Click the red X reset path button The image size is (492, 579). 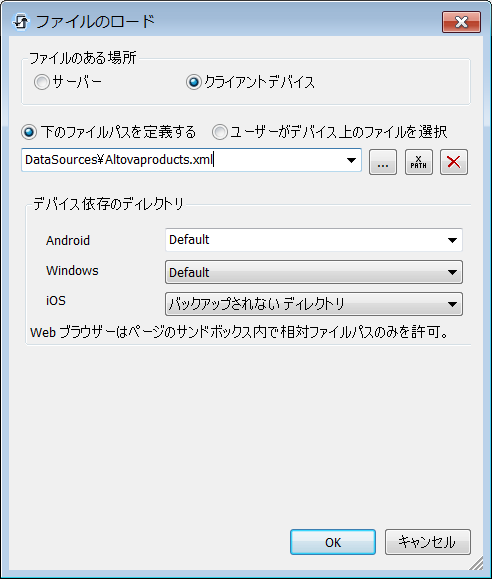pos(454,162)
